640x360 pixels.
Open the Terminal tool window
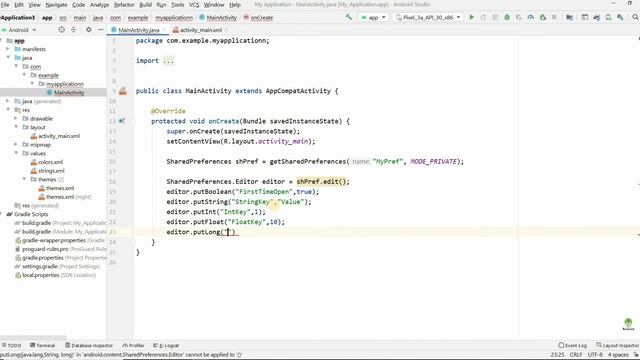click(x=42, y=345)
